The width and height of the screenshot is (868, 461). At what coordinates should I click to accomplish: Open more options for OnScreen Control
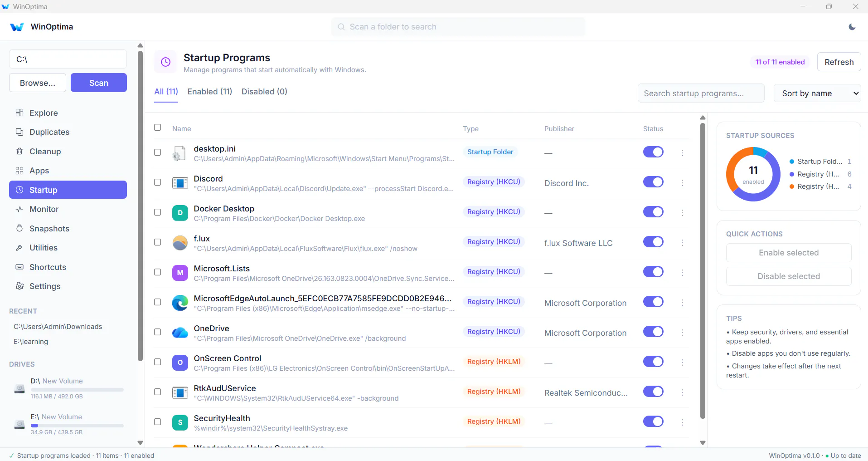pyautogui.click(x=682, y=363)
